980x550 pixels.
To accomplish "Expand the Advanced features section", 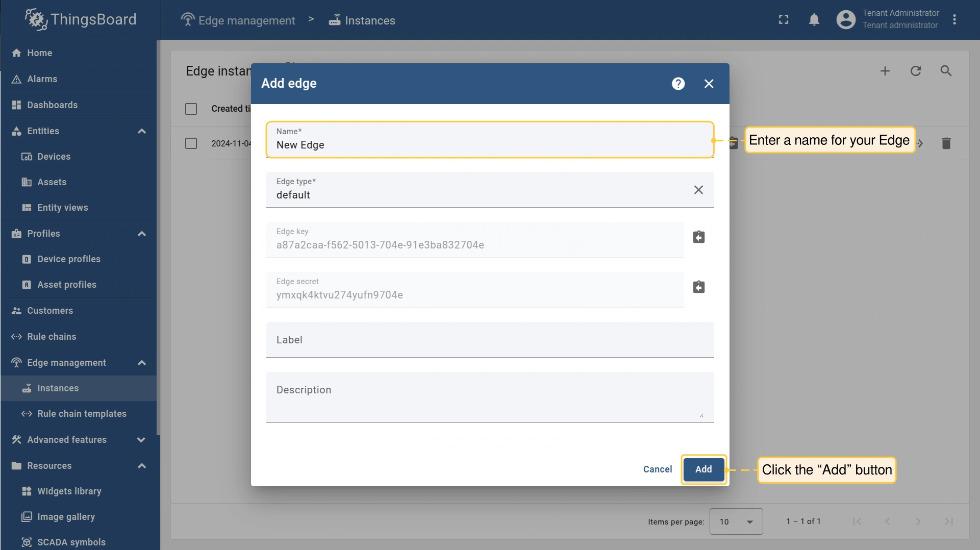I will 141,440.
